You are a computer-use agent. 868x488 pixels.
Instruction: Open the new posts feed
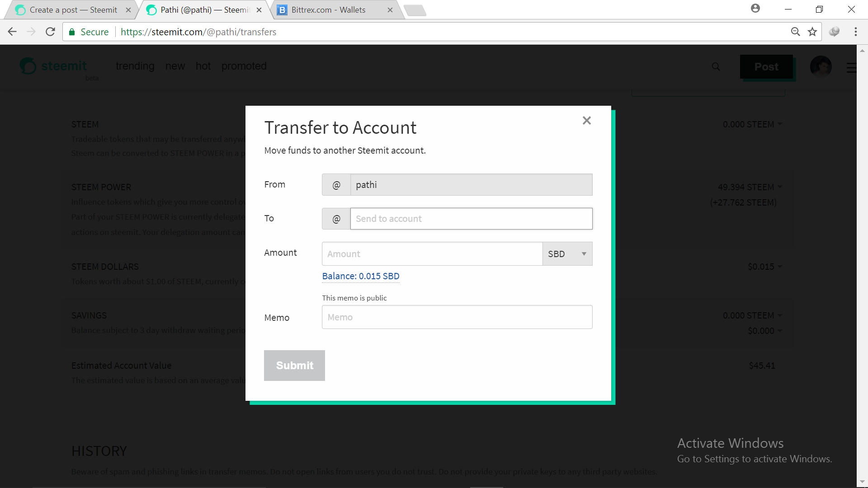175,66
